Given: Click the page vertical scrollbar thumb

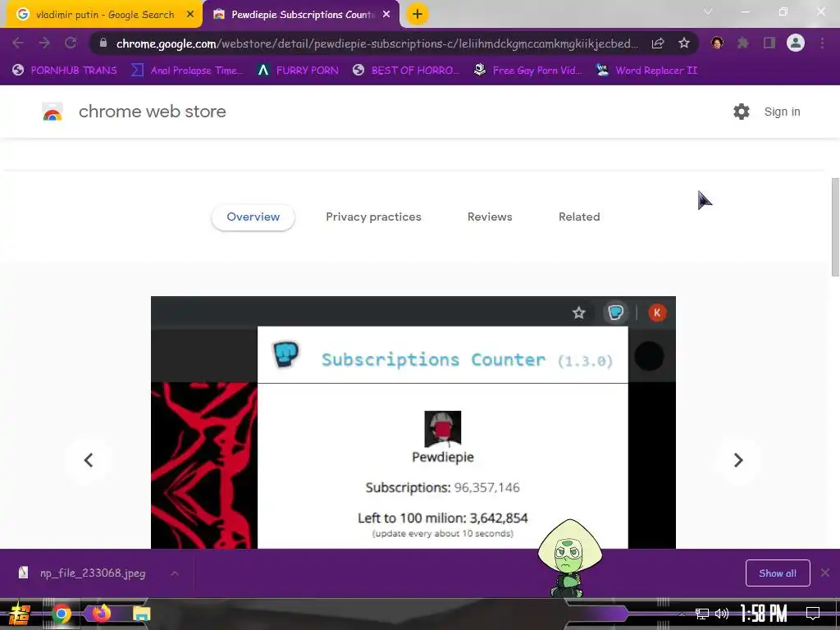Looking at the screenshot, I should pyautogui.click(x=835, y=227).
